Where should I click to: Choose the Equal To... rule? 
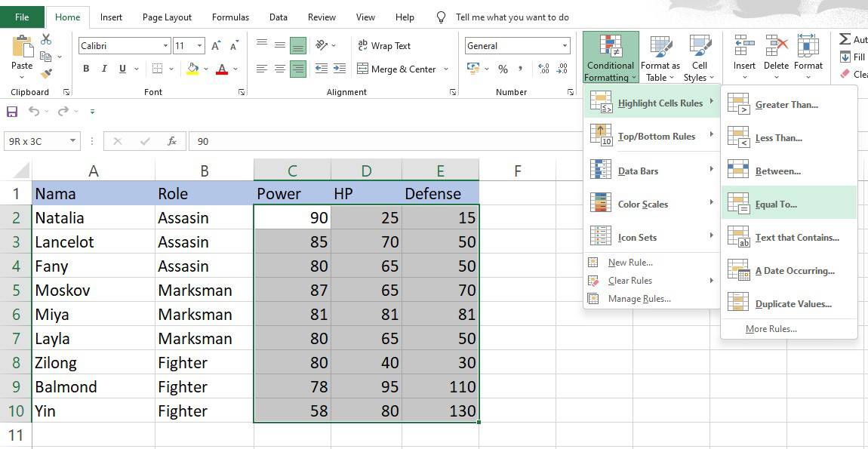[789, 205]
